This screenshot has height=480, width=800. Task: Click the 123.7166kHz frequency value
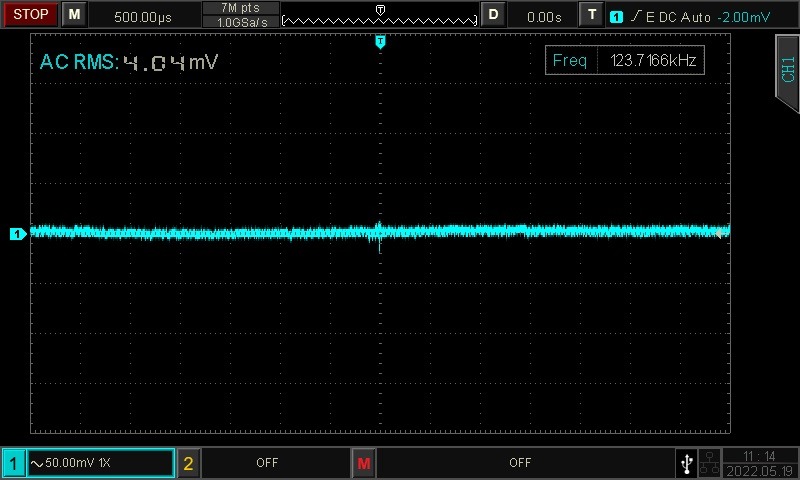click(x=653, y=60)
